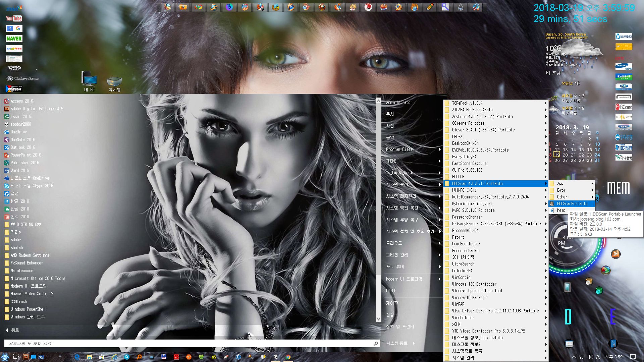Click the green clover taskbar icon
Image resolution: width=644 pixels, height=362 pixels.
(201, 357)
